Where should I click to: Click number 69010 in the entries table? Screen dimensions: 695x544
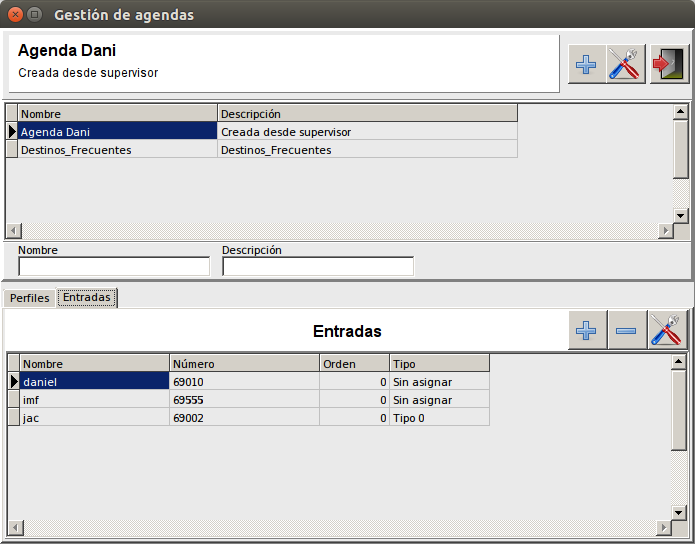pos(244,382)
